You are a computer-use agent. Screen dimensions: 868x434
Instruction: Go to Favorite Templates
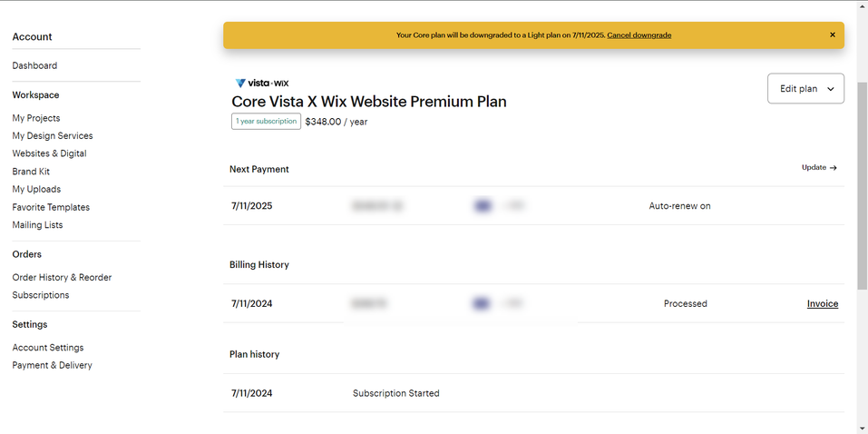[51, 207]
